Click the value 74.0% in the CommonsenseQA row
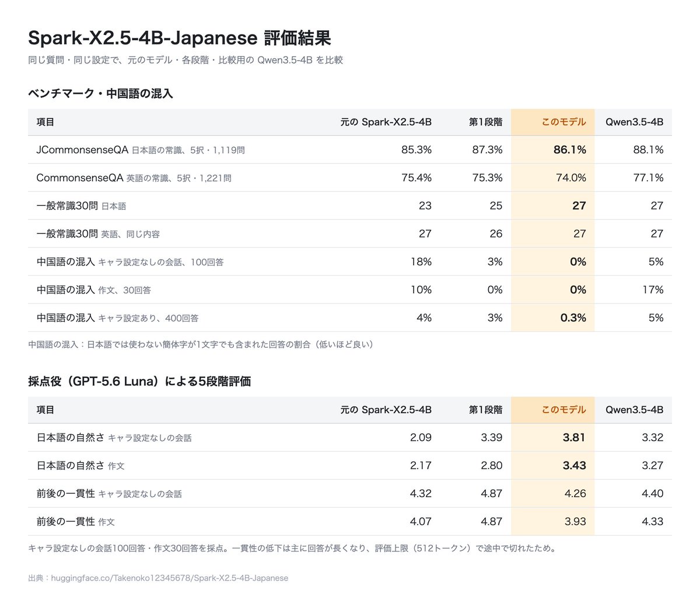This screenshot has height=605, width=700. pyautogui.click(x=571, y=178)
